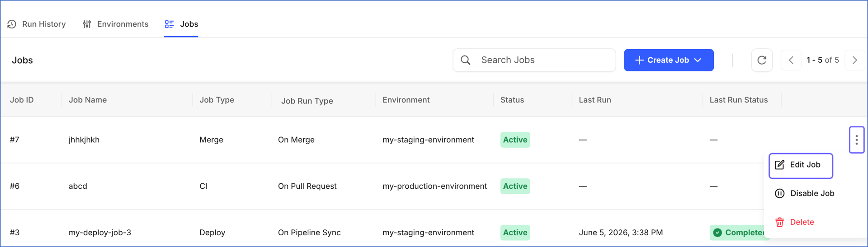
Task: Go to the next page of jobs
Action: (x=854, y=60)
